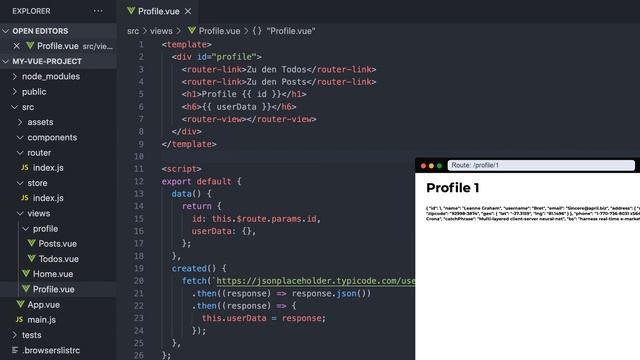Collapse the OPEN EDITORS section

coord(58,31)
